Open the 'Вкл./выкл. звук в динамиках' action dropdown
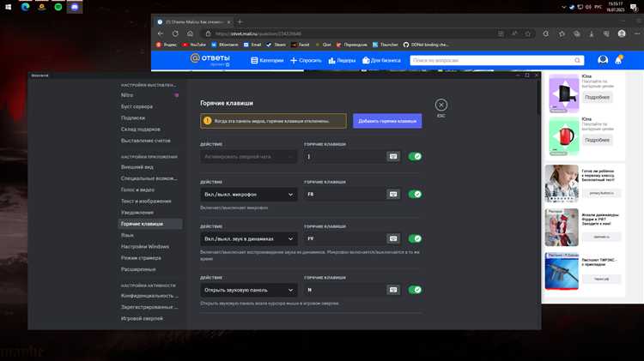The image size is (644, 361). coord(249,238)
